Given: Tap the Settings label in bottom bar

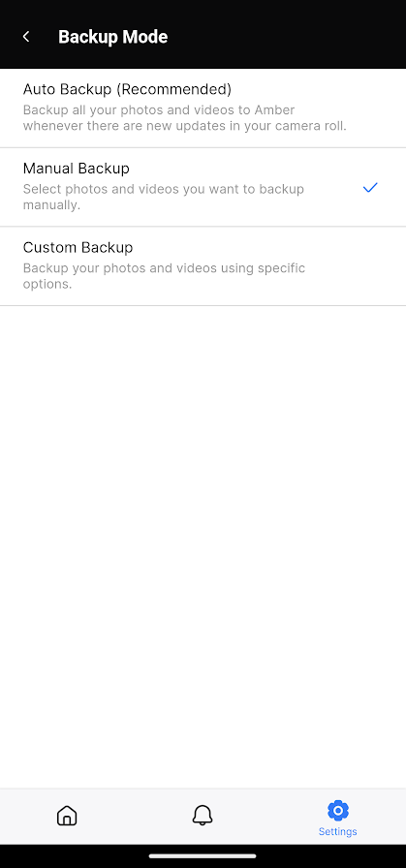Looking at the screenshot, I should click(x=338, y=831).
